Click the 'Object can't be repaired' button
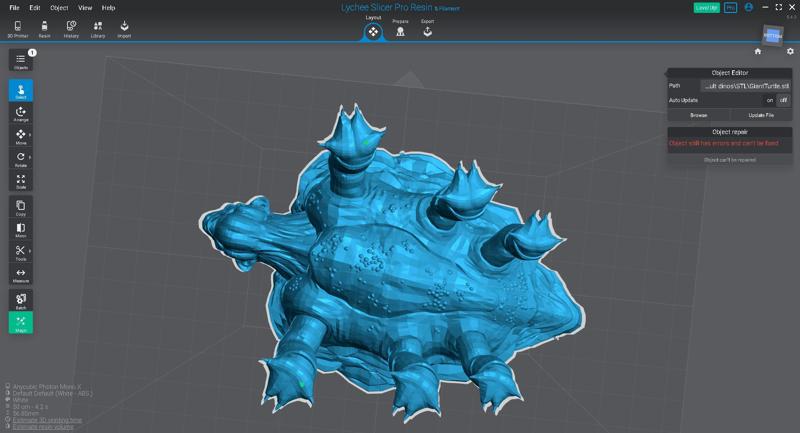This screenshot has height=433, width=800. [730, 160]
